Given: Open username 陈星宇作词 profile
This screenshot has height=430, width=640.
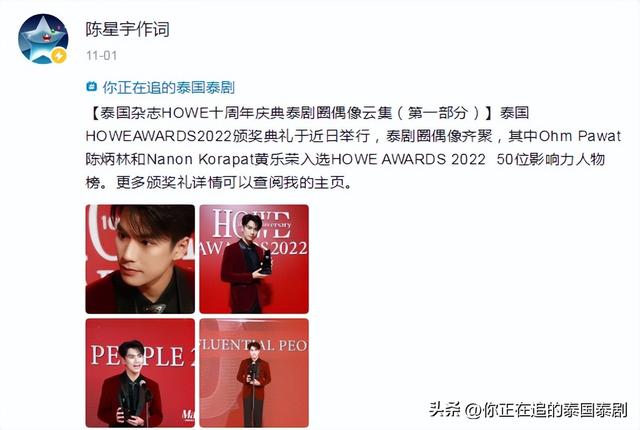Looking at the screenshot, I should (x=127, y=29).
